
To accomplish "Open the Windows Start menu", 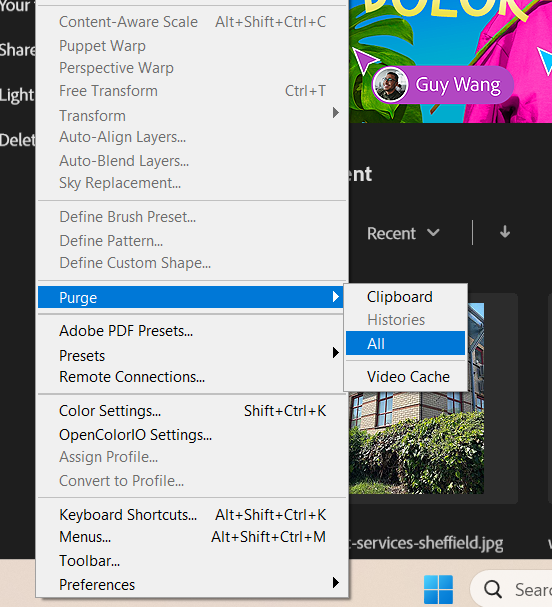I will pos(438,589).
